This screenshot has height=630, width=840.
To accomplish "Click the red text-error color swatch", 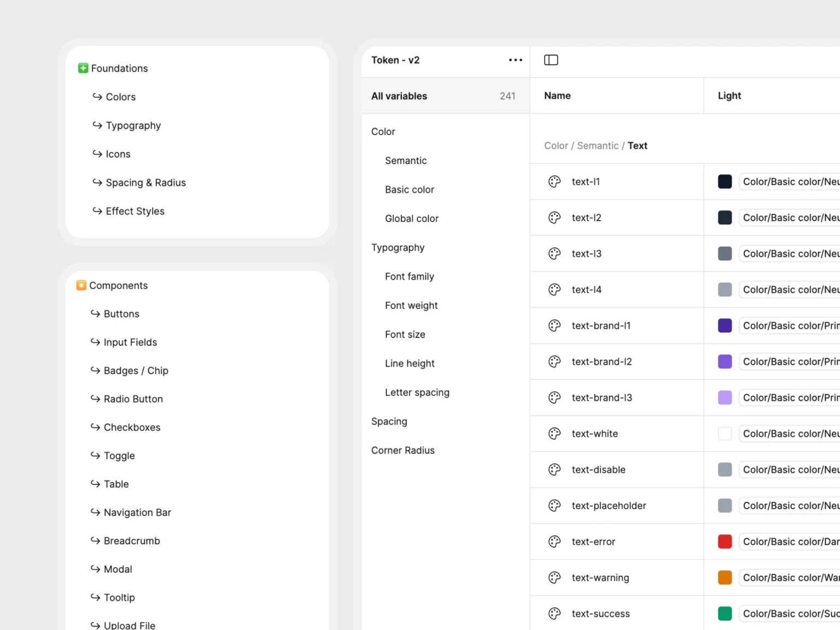I will (725, 542).
